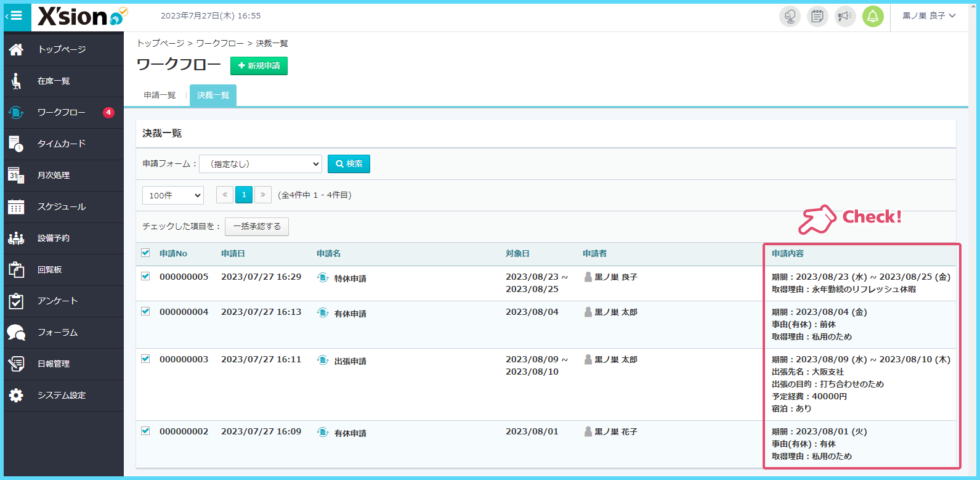
Task: Uncheck the checkbox for request 000000005
Action: pyautogui.click(x=145, y=276)
